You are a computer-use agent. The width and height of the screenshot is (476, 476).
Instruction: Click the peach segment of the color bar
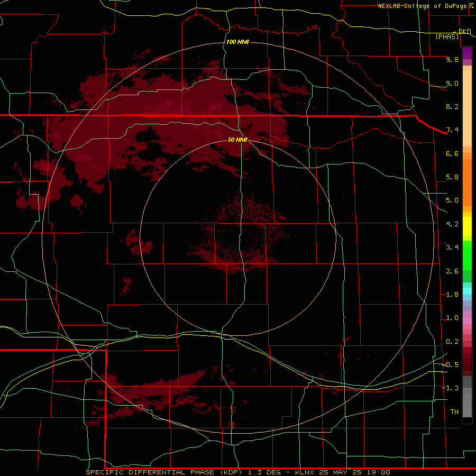467,108
